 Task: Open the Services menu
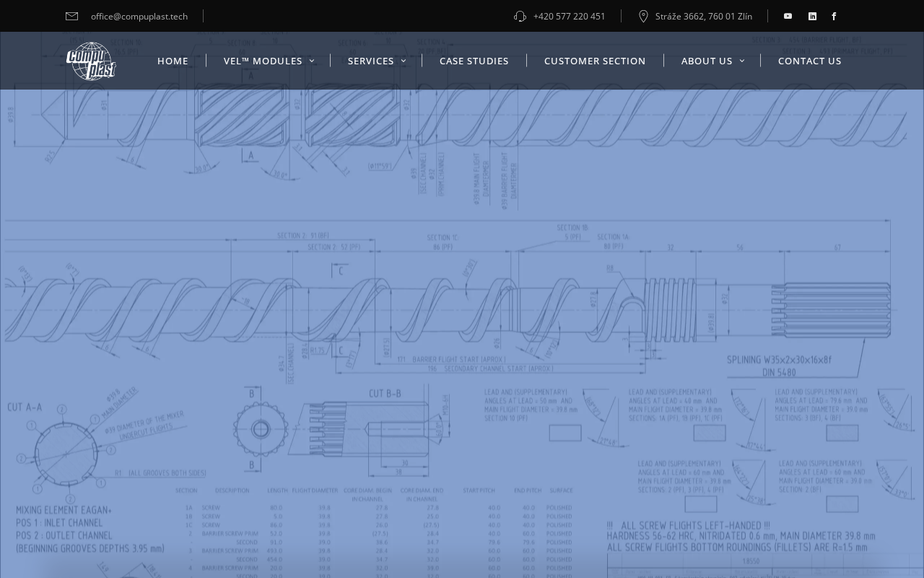point(371,61)
